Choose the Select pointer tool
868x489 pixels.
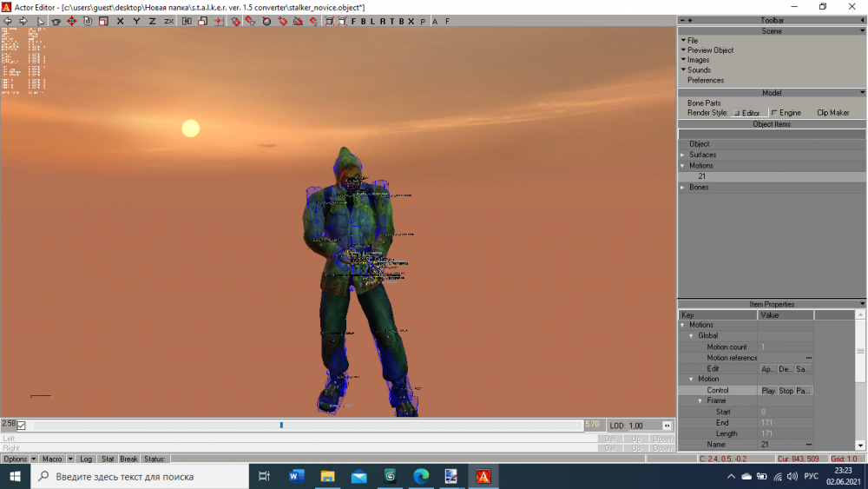coord(41,21)
